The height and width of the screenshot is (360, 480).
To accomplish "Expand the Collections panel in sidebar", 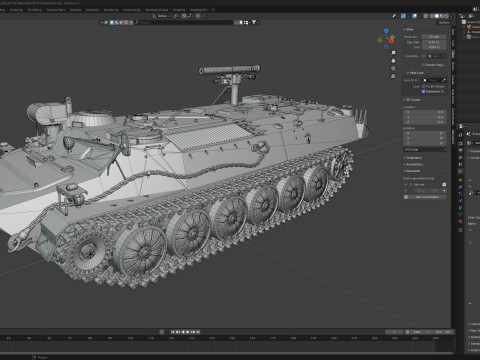I will click(x=413, y=158).
